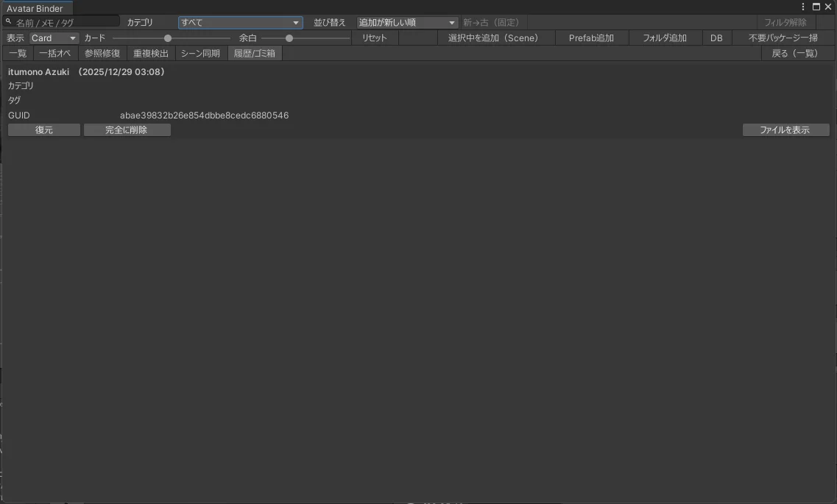Viewport: 837px width, 504px height.
Task: Maximize the Avatar Binder window
Action: (x=816, y=7)
